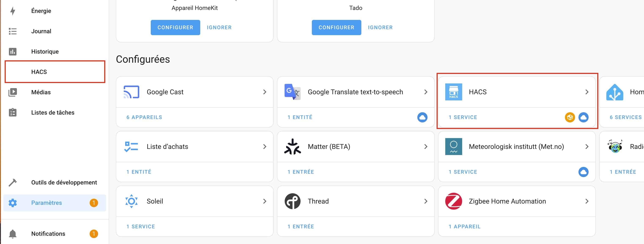Click the Google Cast title text
Viewport: 644px width, 244px height.
(165, 92)
